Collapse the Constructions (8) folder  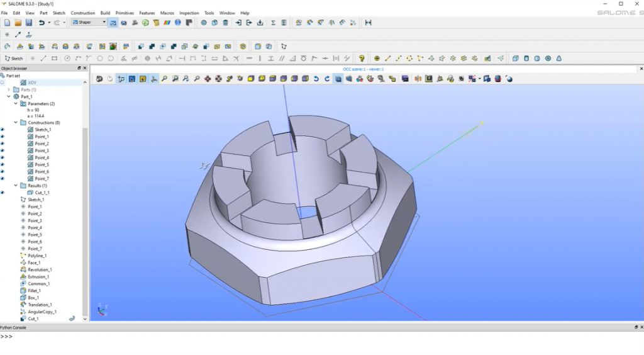point(16,123)
